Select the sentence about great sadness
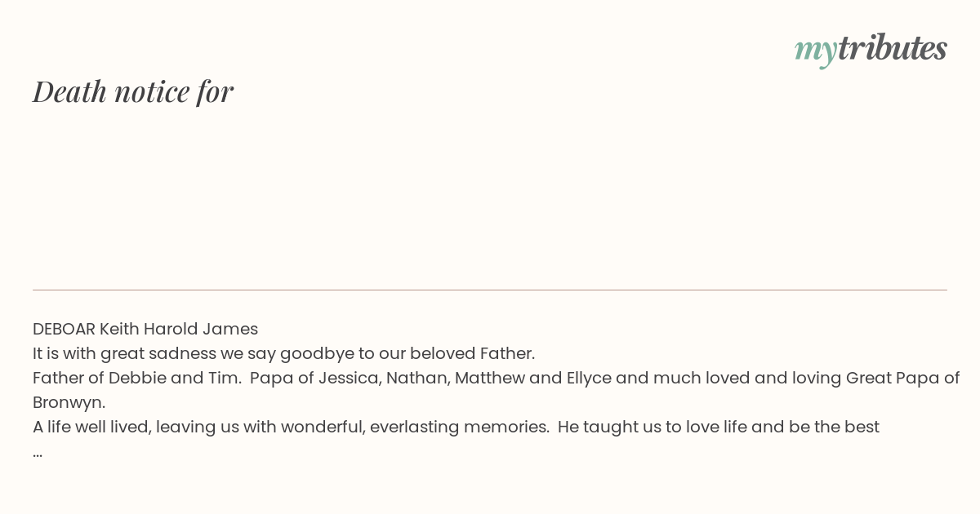 283,353
